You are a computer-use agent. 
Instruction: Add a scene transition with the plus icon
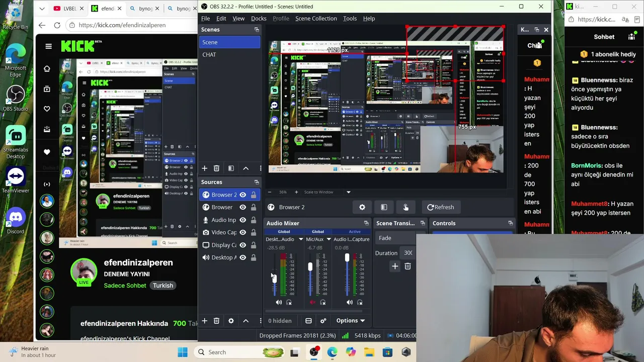pos(395,266)
